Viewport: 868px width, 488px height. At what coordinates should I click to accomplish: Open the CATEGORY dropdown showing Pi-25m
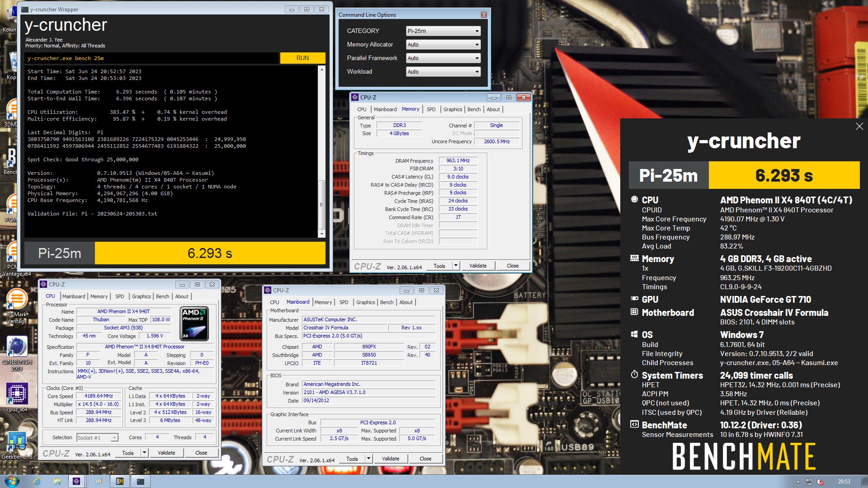[x=443, y=31]
